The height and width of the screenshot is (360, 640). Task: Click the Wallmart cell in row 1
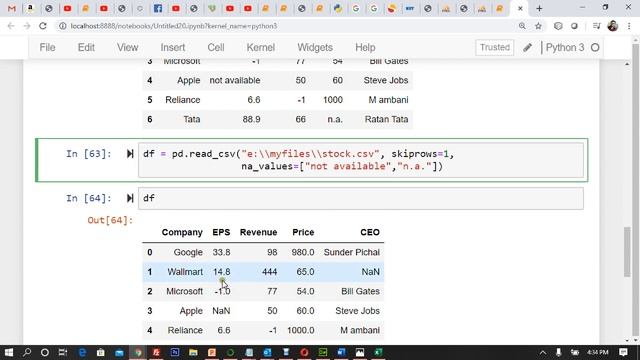point(185,272)
